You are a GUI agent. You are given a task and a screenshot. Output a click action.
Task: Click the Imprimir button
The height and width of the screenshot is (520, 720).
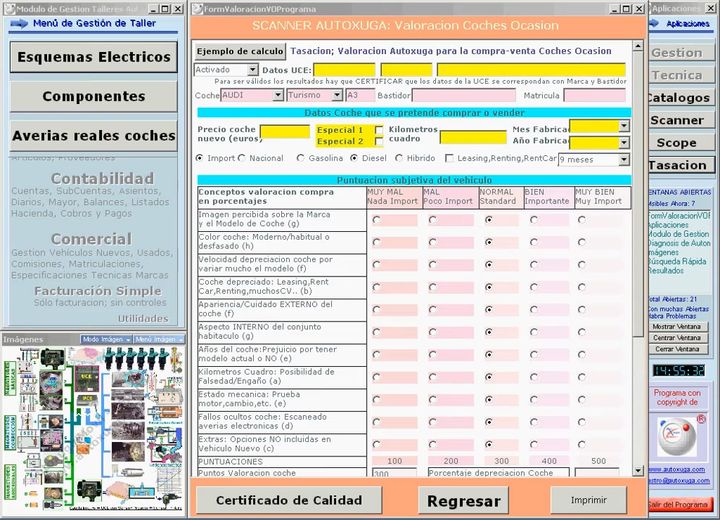tap(589, 500)
